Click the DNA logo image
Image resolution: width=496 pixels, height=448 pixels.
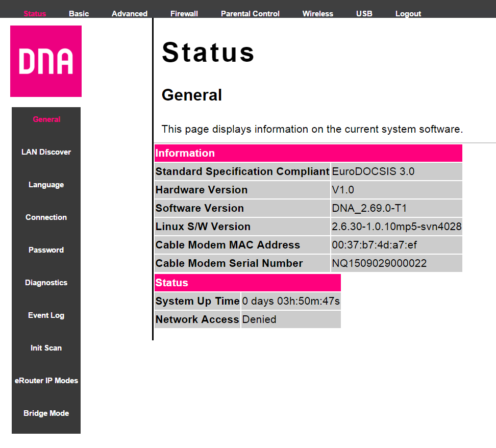click(46, 61)
